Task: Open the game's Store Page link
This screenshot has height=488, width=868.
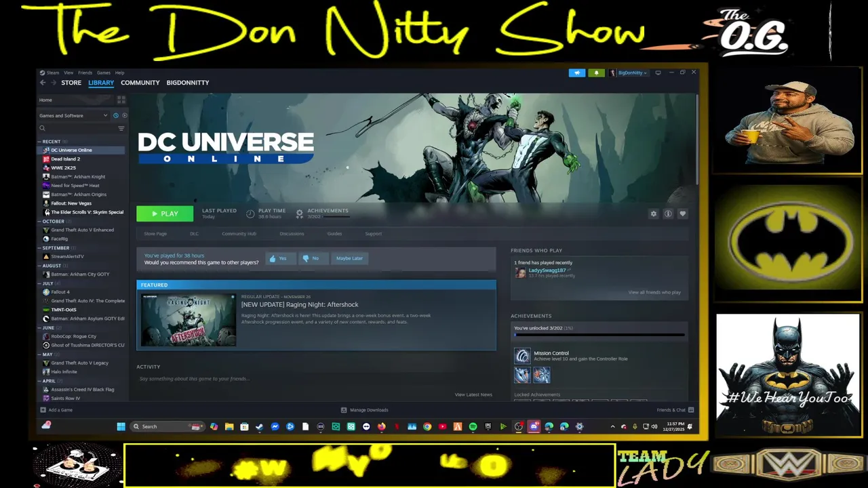Action: pos(155,234)
